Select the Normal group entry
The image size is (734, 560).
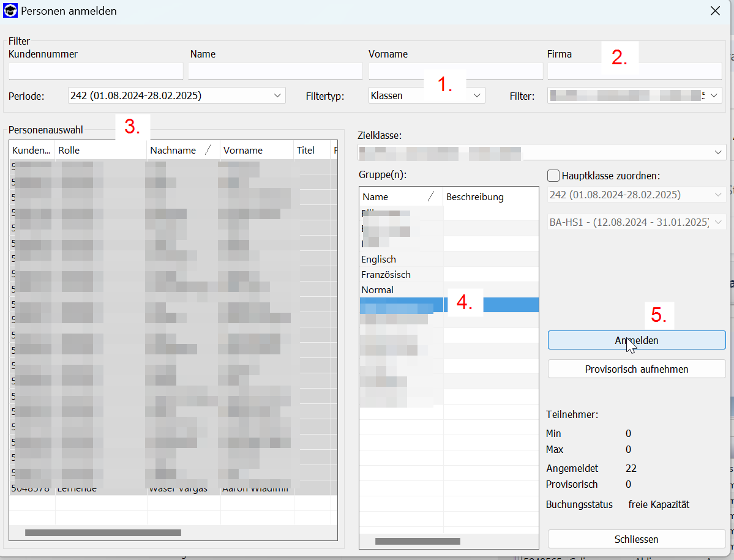[x=378, y=290]
